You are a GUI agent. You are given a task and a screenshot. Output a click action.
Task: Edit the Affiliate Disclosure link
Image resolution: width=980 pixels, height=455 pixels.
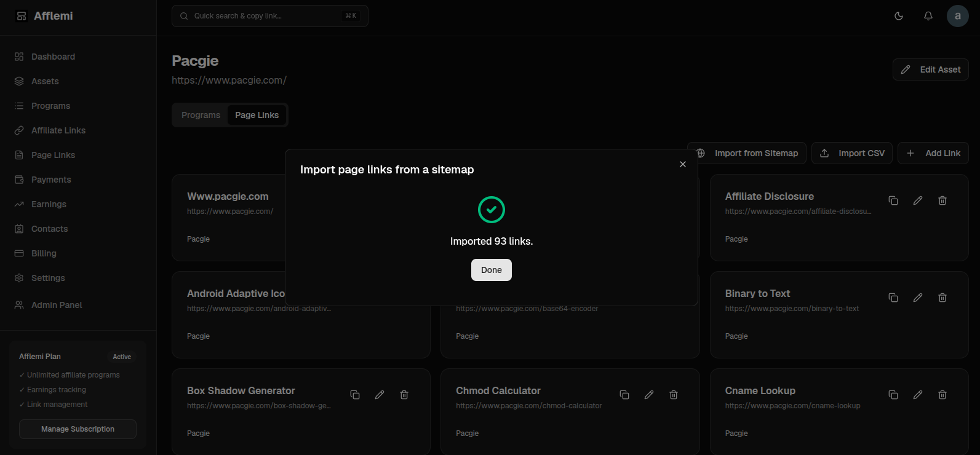(918, 200)
